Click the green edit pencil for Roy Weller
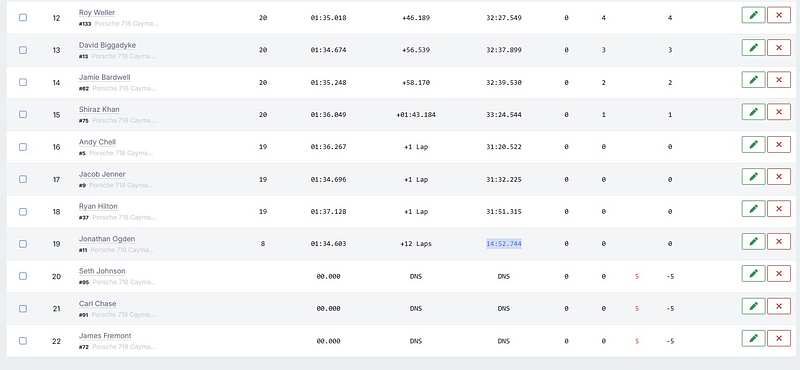Screen dimensions: 800x370 pos(753,15)
